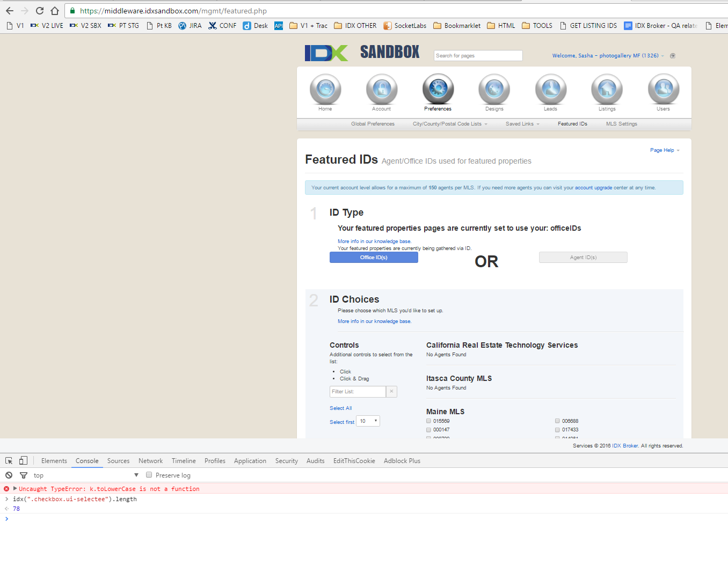Viewport: 728px width, 565px height.
Task: Click the browser home icon
Action: 55,11
